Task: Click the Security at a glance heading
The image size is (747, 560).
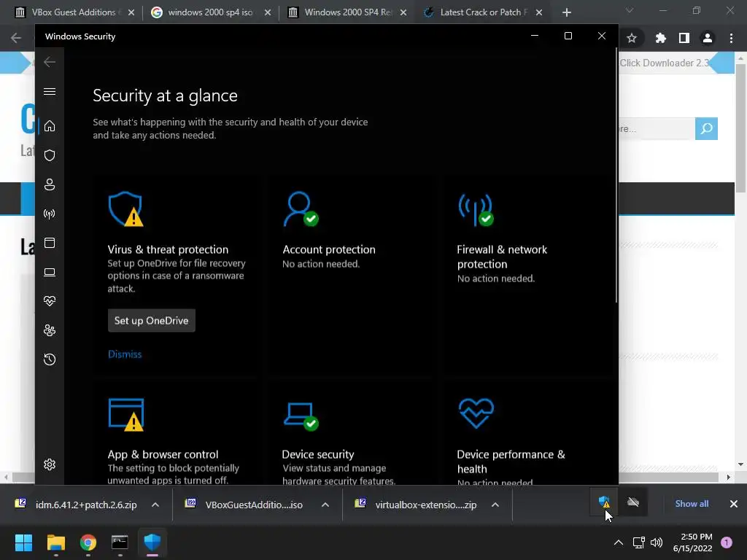Action: pos(166,96)
